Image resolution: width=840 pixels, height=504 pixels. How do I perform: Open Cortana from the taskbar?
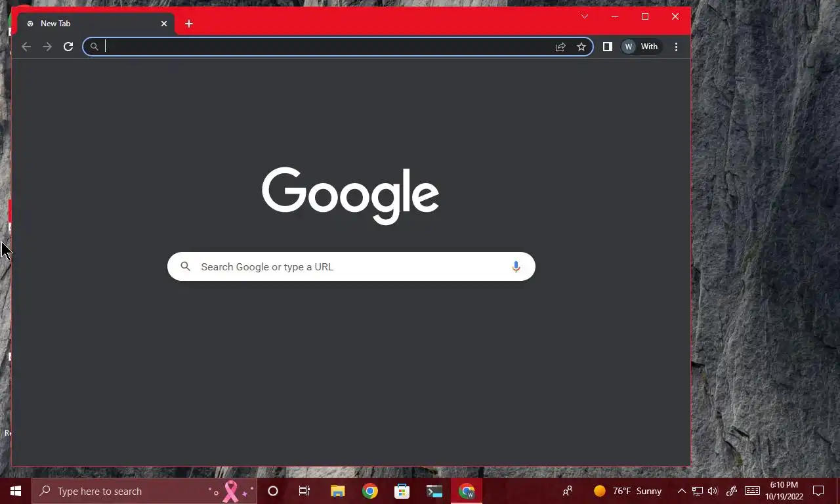point(273,491)
